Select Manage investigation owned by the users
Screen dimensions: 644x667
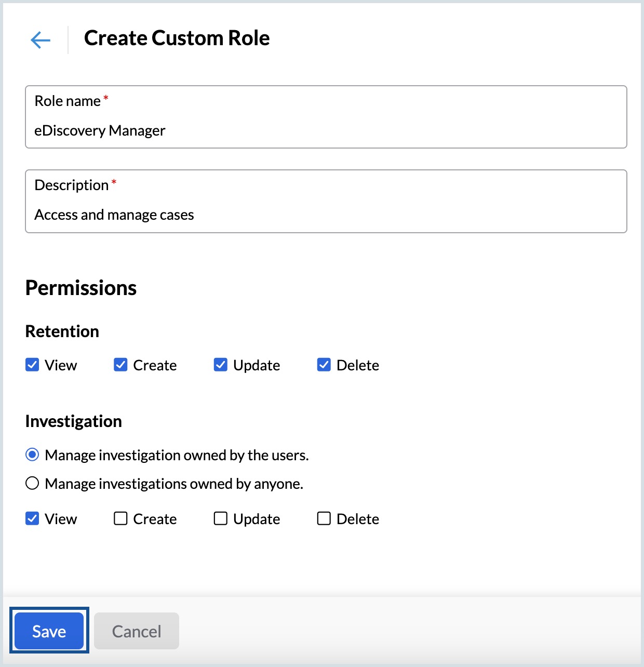point(32,455)
